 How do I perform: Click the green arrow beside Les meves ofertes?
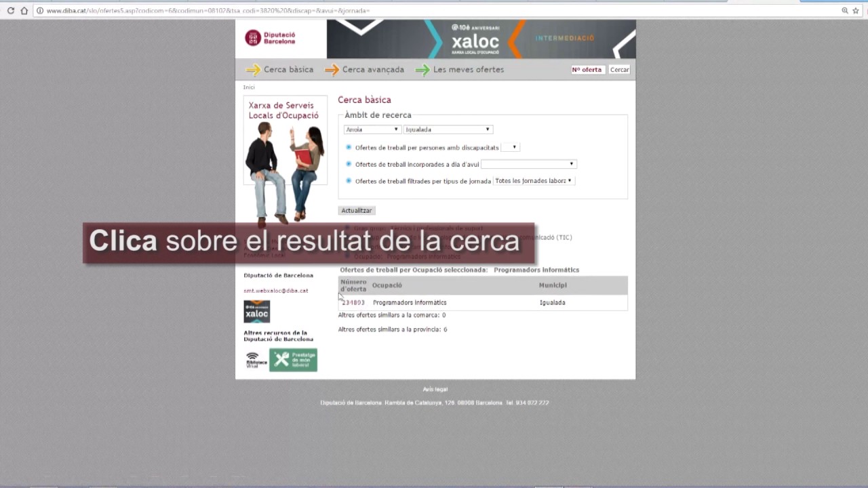pos(422,70)
